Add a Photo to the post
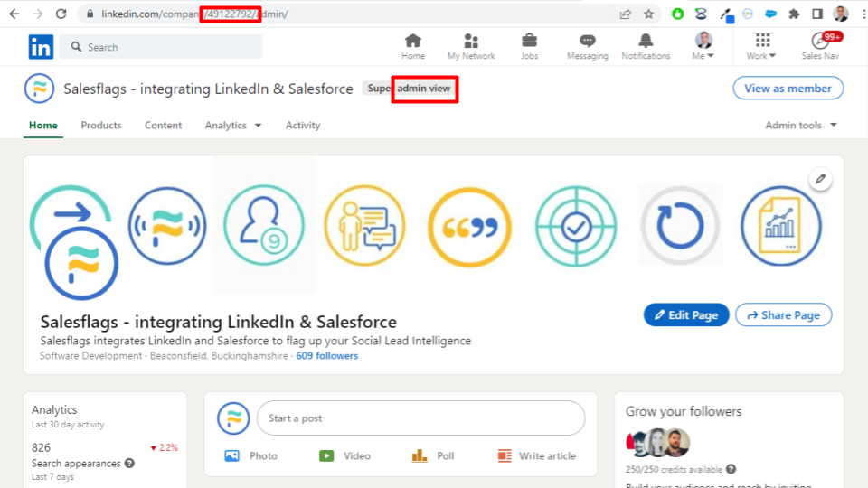Image resolution: width=868 pixels, height=488 pixels. tap(250, 455)
